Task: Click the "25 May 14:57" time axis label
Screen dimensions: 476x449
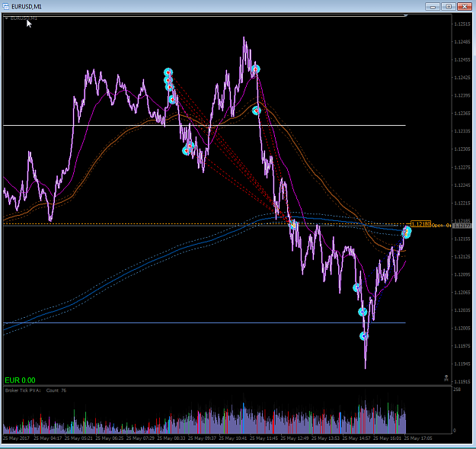Action: 356,438
